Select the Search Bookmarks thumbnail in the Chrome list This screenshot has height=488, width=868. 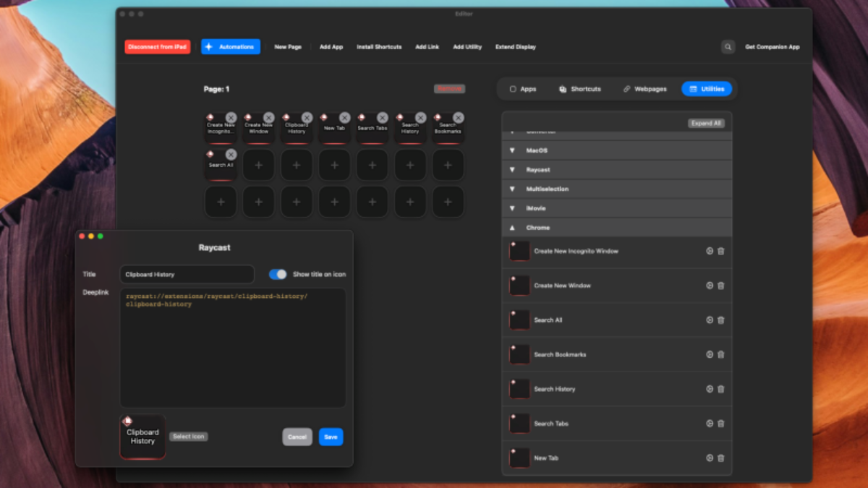[x=519, y=354]
